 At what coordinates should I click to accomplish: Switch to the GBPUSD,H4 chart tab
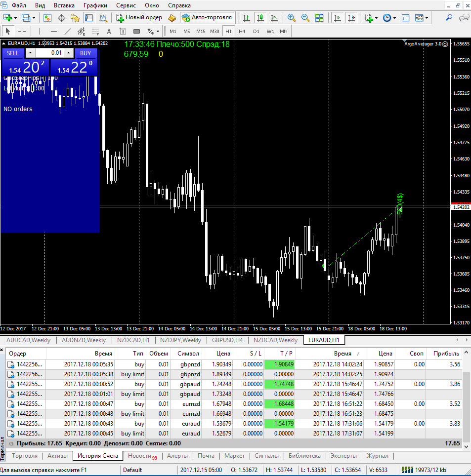click(227, 340)
